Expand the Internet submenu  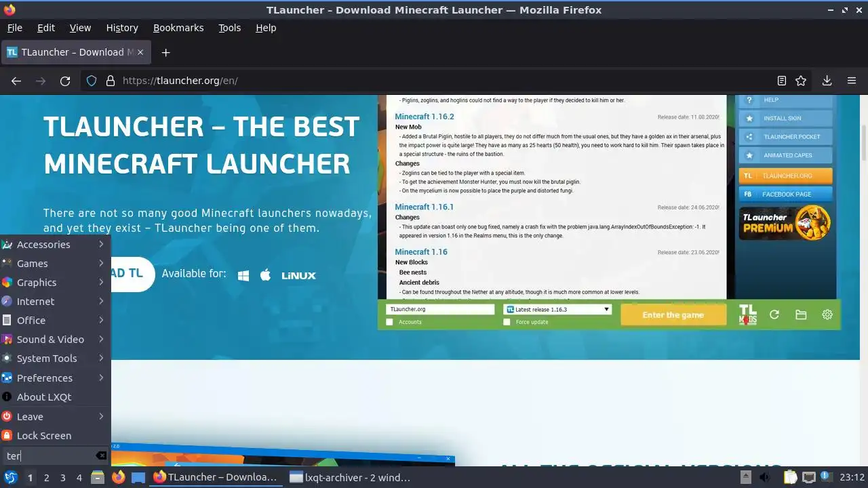[55, 301]
